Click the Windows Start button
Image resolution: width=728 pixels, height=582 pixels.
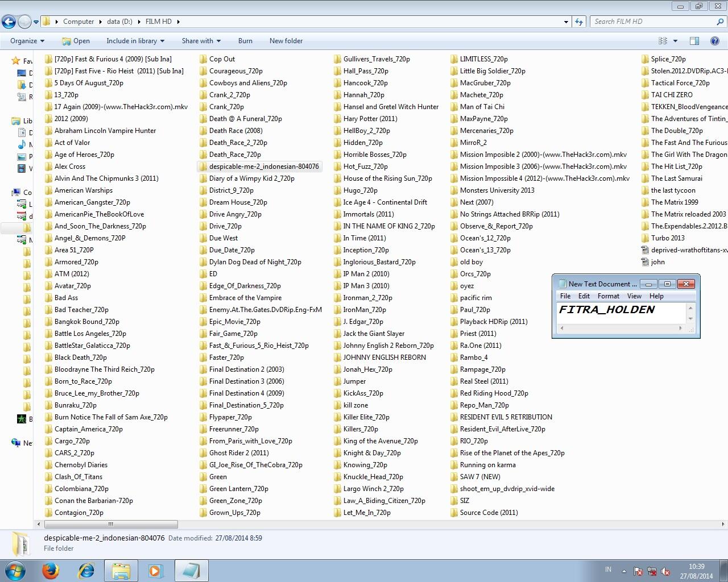pyautogui.click(x=15, y=571)
